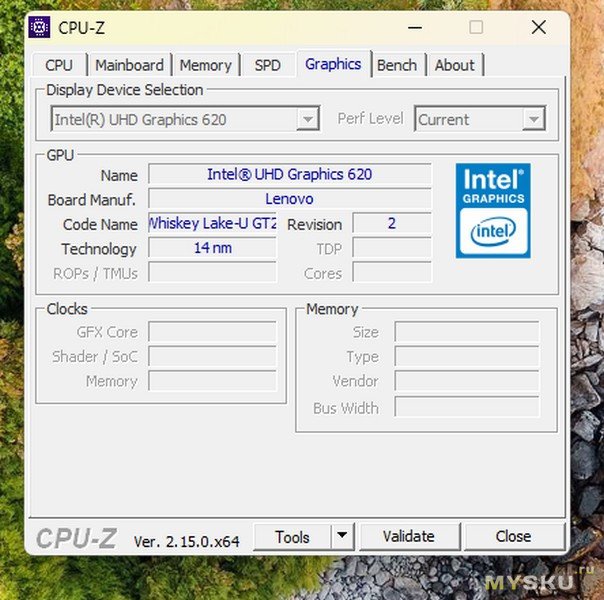
Task: Click the Validate button
Action: pos(409,536)
